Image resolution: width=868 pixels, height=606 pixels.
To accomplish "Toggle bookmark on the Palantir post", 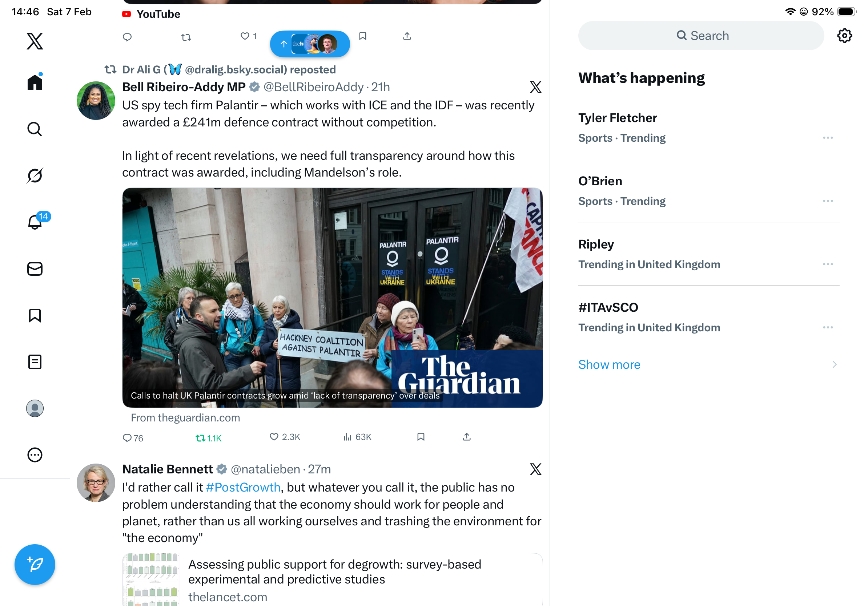I will click(421, 437).
